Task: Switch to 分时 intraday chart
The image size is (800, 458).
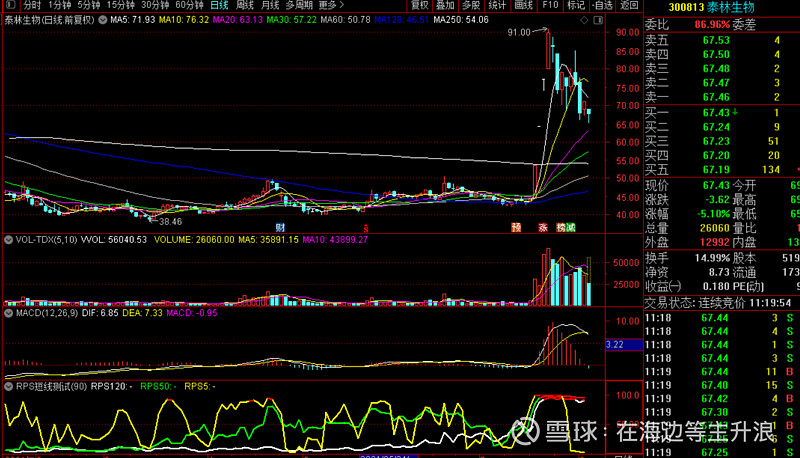Action: pos(32,5)
